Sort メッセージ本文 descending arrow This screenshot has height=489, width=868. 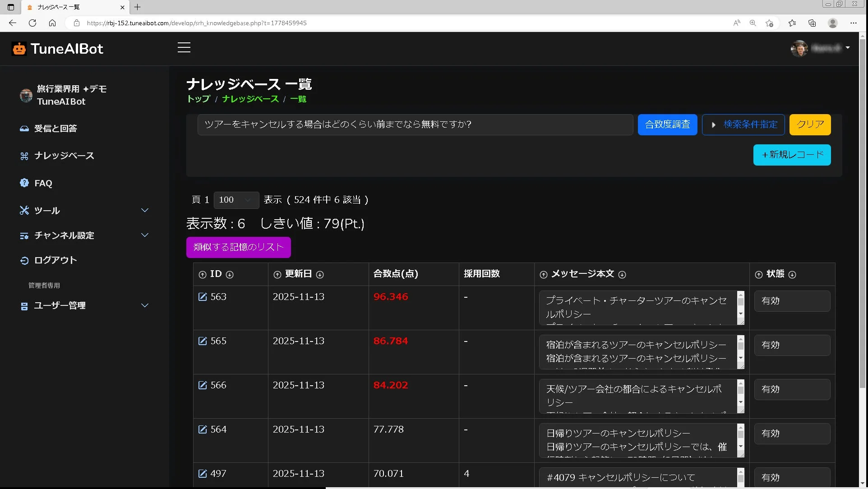pos(622,275)
